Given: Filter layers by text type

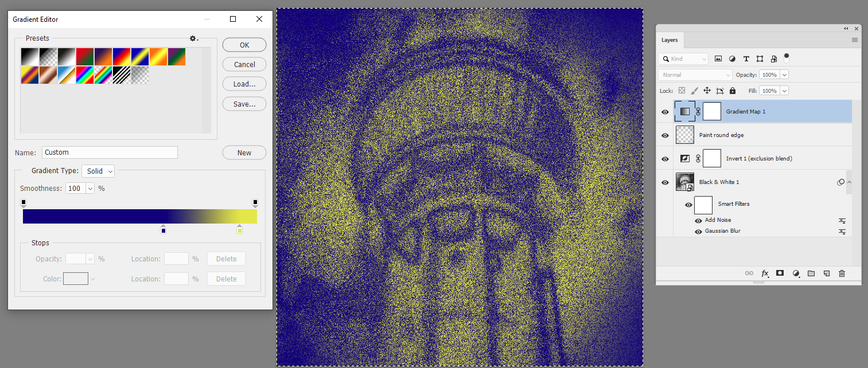Looking at the screenshot, I should [x=746, y=58].
